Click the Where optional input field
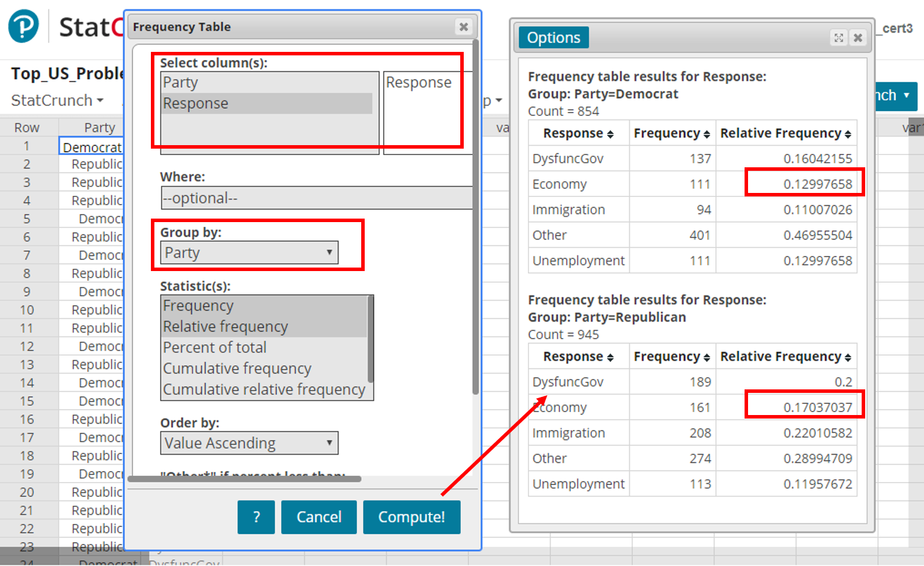Viewport: 924px width, 566px height. tap(316, 198)
